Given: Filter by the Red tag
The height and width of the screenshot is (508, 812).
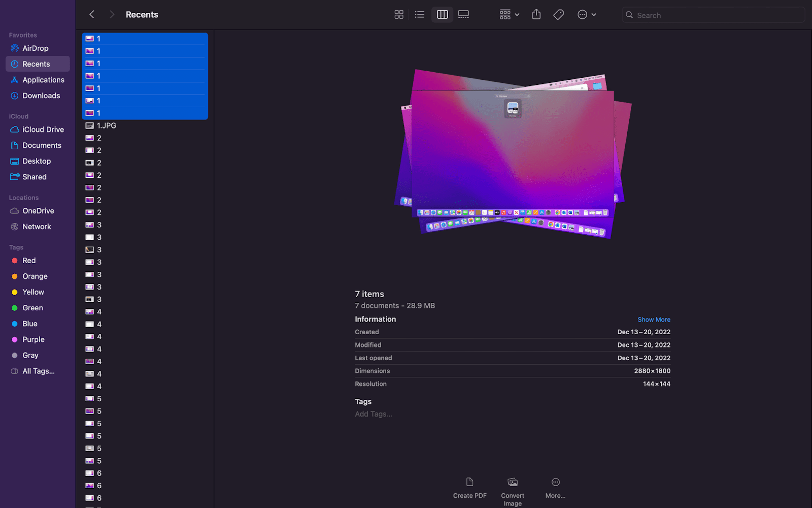Looking at the screenshot, I should (38, 261).
